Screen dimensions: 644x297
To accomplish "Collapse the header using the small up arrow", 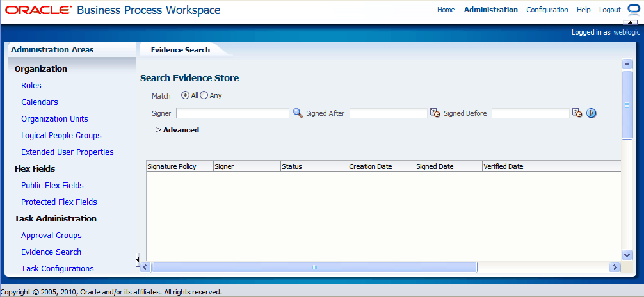I will 630,22.
